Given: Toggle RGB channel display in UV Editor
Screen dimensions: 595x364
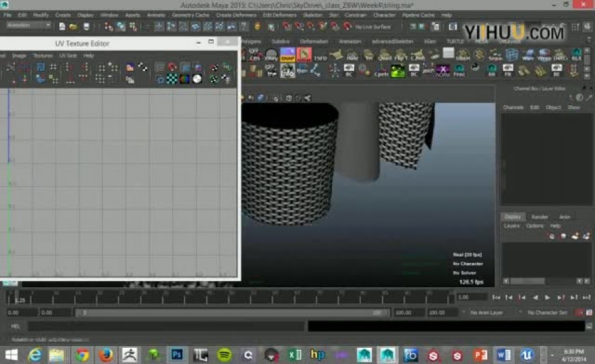Looking at the screenshot, I should tap(184, 79).
